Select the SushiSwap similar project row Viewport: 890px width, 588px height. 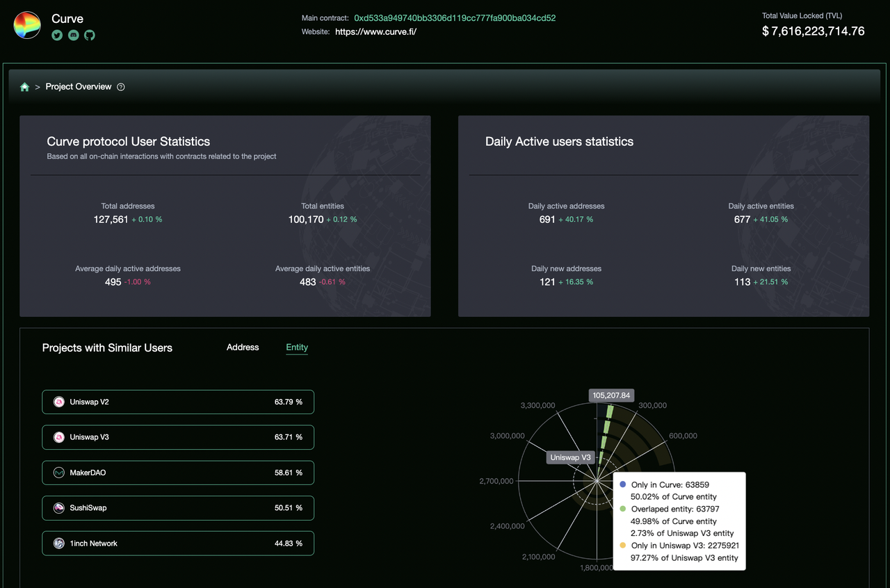(x=178, y=508)
